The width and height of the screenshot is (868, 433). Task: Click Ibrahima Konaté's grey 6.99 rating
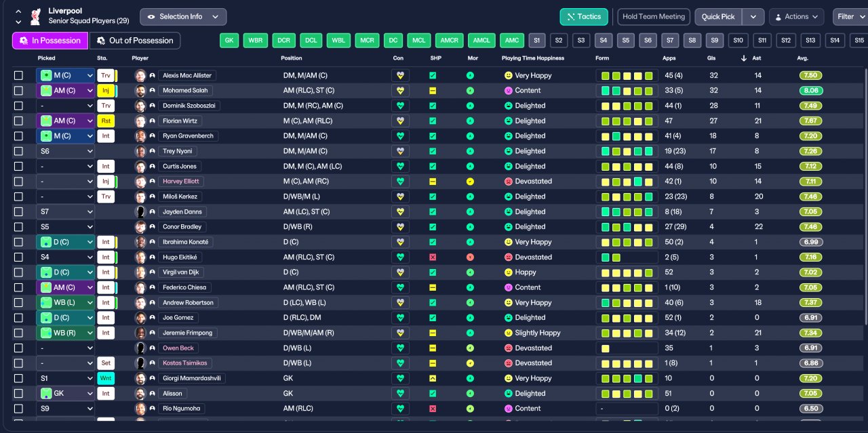(x=811, y=242)
